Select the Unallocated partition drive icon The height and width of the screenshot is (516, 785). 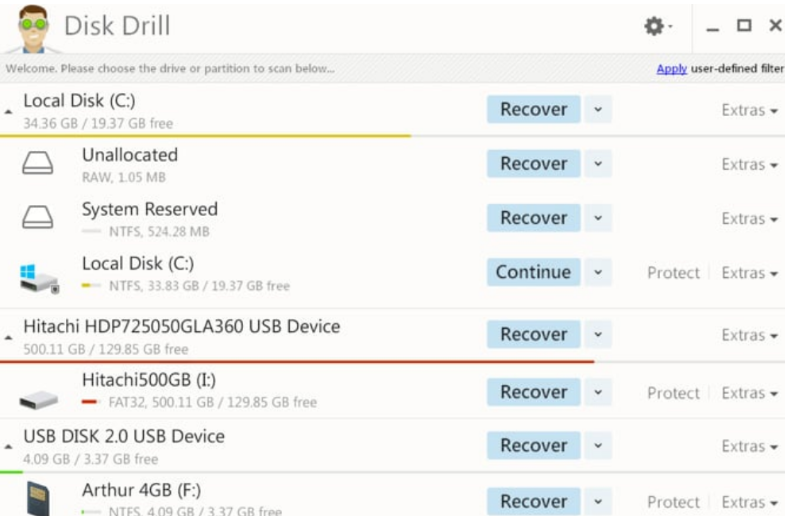pyautogui.click(x=38, y=165)
